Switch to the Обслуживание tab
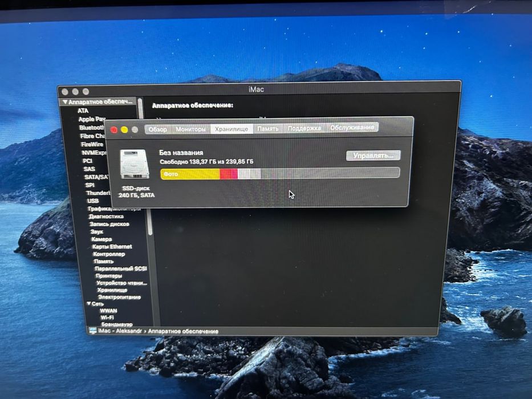532x399 pixels. tap(352, 128)
